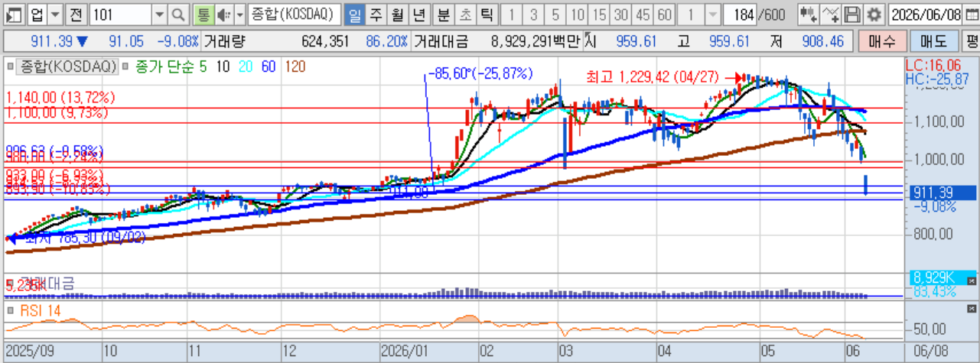Click the 종합(KOSDAQ) name field

pos(294,15)
